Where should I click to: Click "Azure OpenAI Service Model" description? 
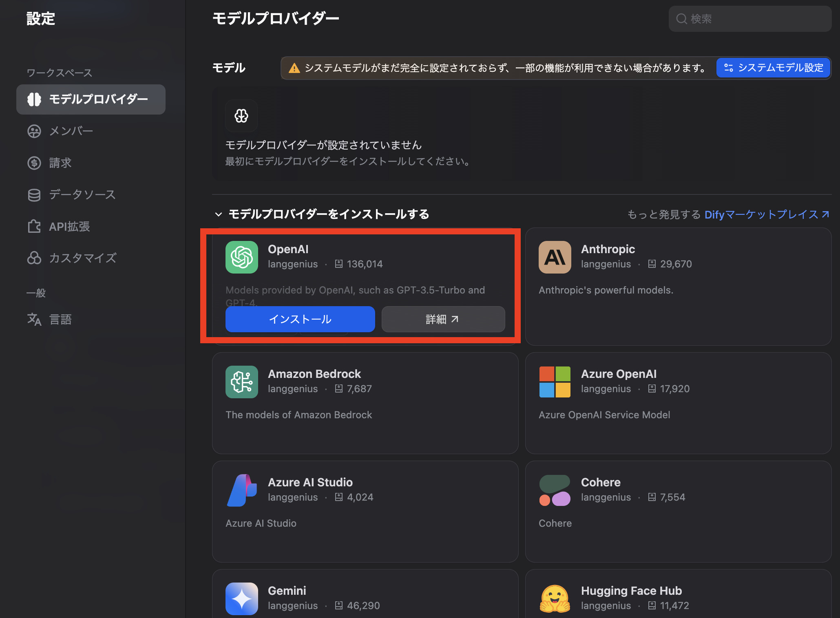point(604,415)
